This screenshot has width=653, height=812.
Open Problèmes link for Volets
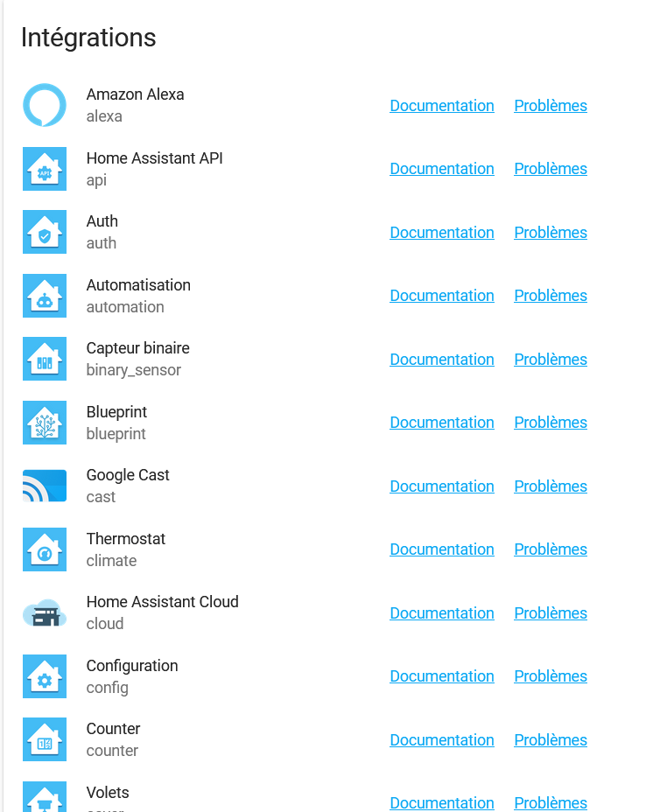coord(551,802)
